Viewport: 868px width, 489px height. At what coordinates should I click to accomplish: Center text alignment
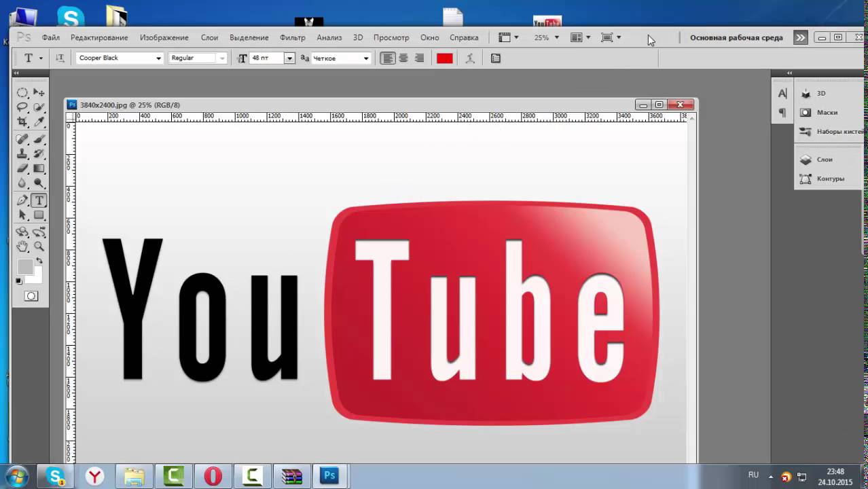[x=403, y=58]
